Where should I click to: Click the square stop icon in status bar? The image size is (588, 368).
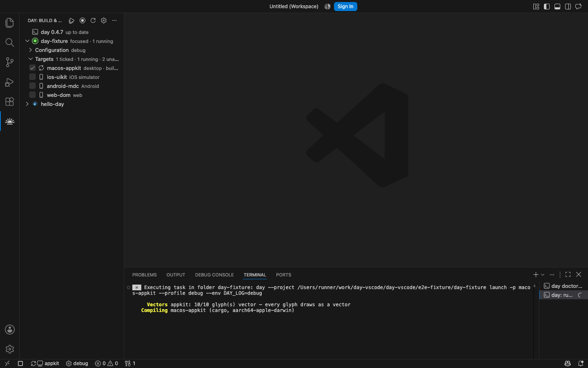20,364
